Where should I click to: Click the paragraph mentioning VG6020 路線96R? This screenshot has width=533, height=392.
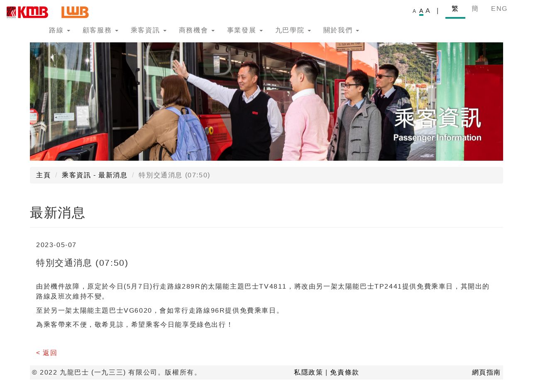click(x=159, y=311)
